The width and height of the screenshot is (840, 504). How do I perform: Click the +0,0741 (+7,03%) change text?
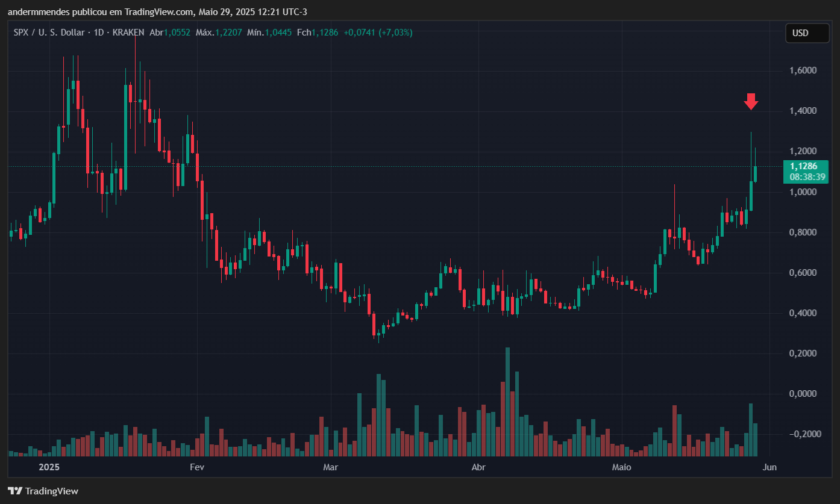coord(378,33)
